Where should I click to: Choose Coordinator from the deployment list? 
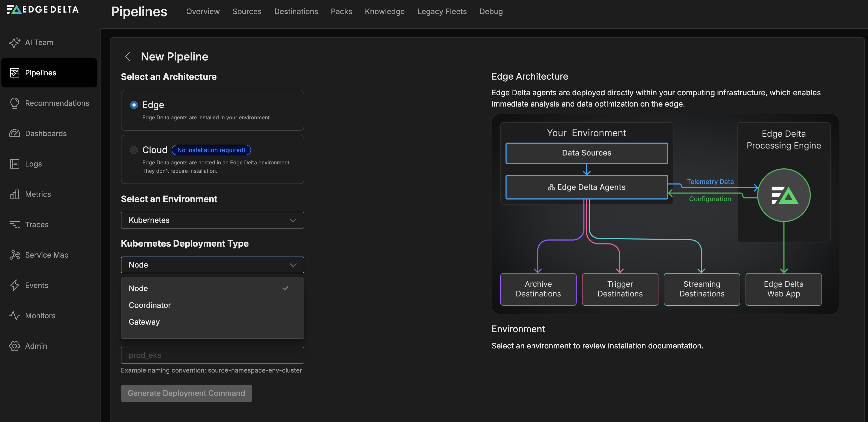pyautogui.click(x=150, y=305)
